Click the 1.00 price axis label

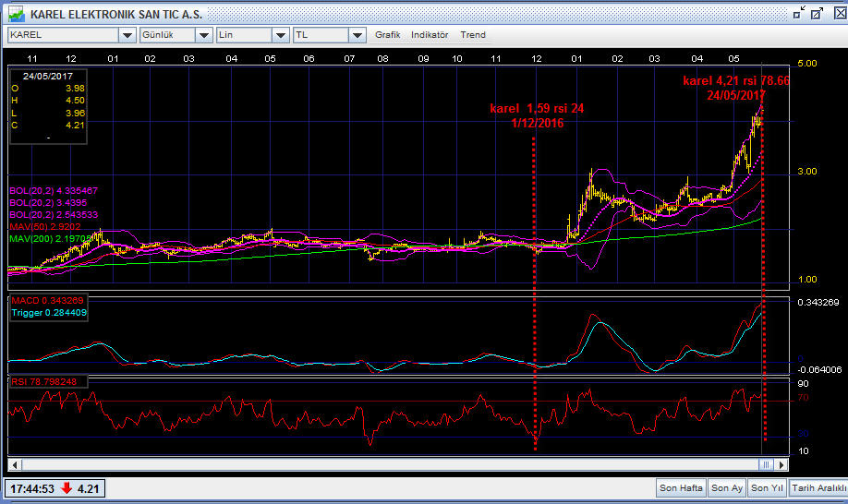click(807, 280)
